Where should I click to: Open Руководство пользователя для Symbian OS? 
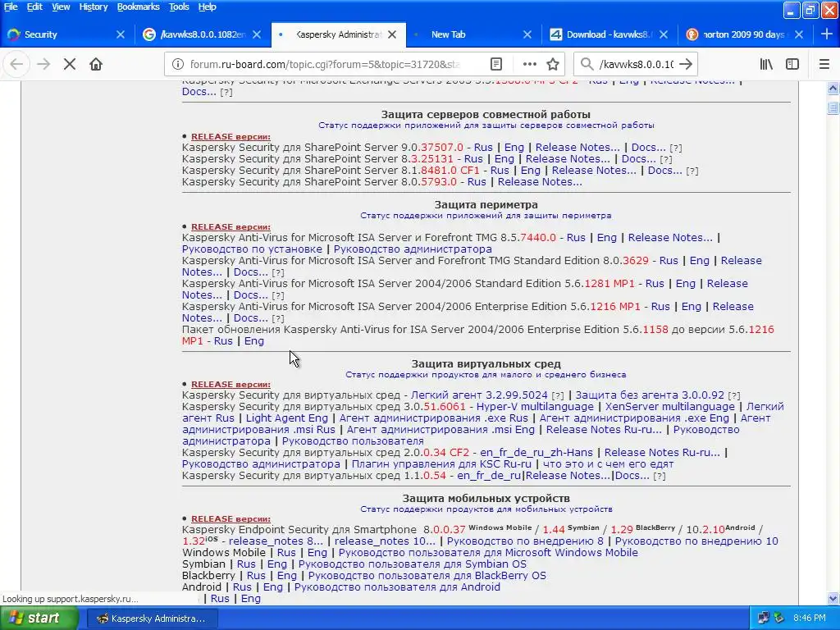pos(413,564)
